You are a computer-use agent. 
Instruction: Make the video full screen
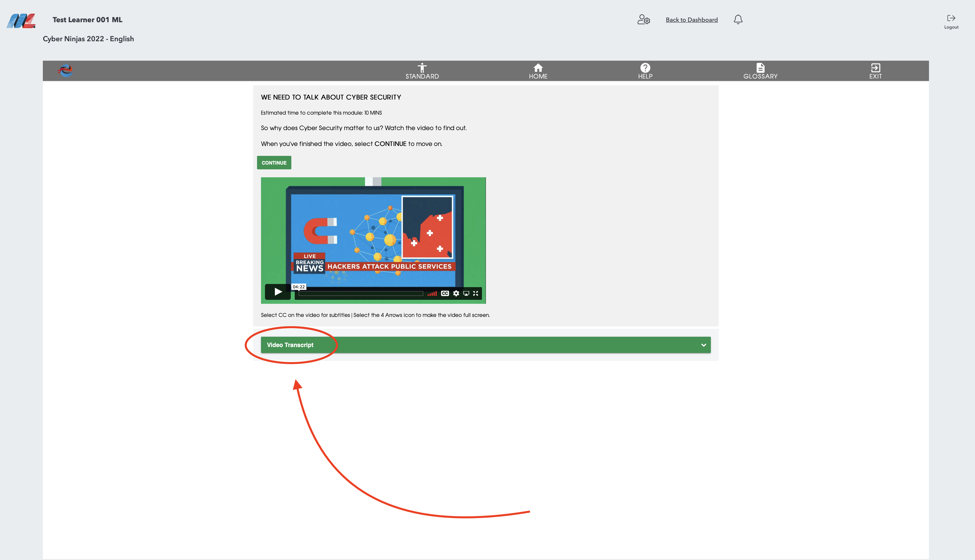(475, 293)
